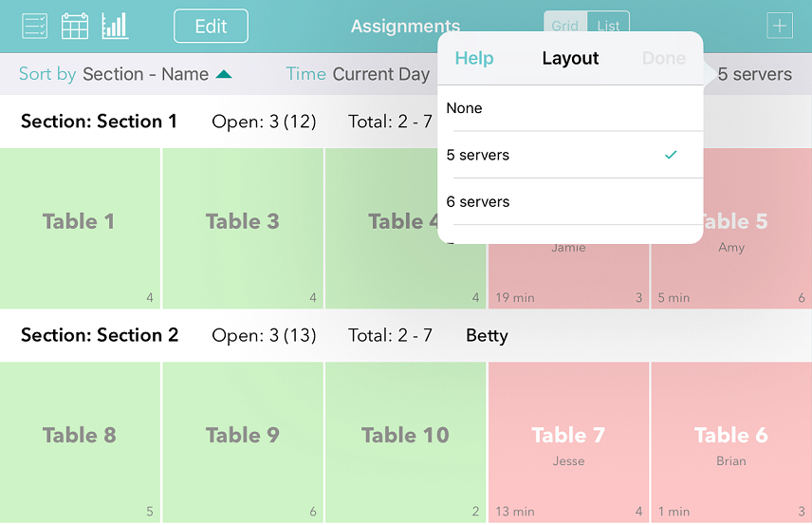Tap Done in Layout popover
This screenshot has width=812, height=525.
664,58
